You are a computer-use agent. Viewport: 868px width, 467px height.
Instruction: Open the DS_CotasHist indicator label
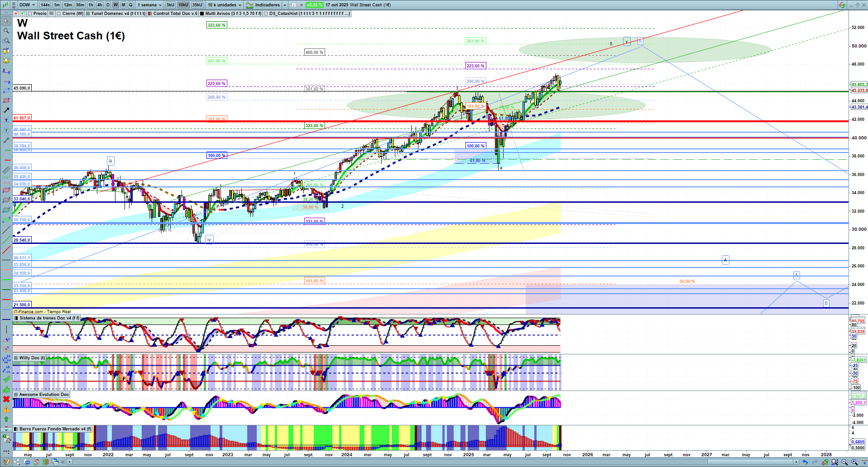[309, 14]
